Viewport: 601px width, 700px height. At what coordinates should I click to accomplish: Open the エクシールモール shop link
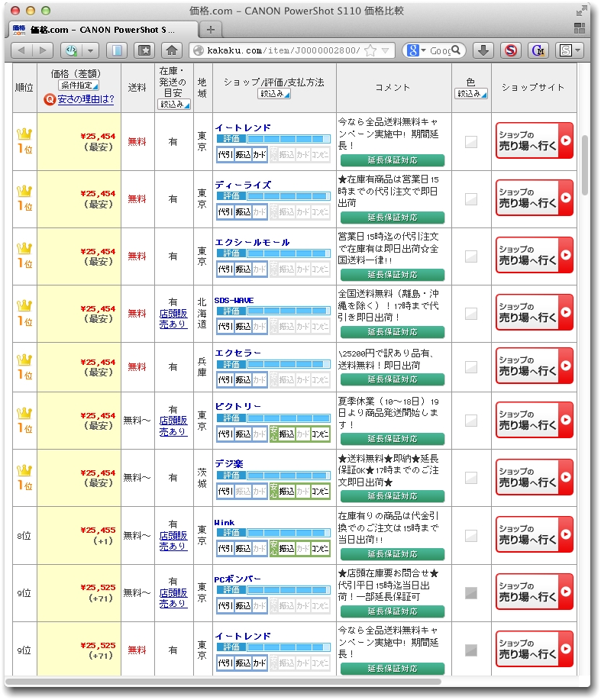pyautogui.click(x=252, y=242)
